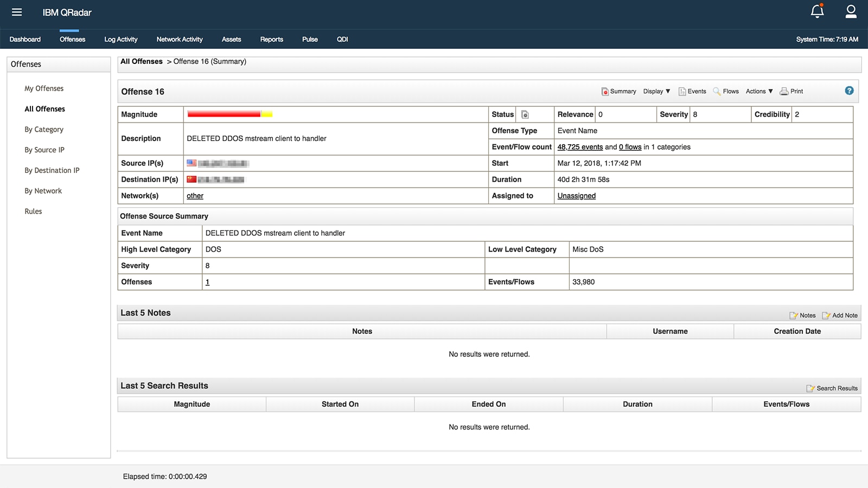Click the Print button
The height and width of the screenshot is (488, 868).
[792, 91]
